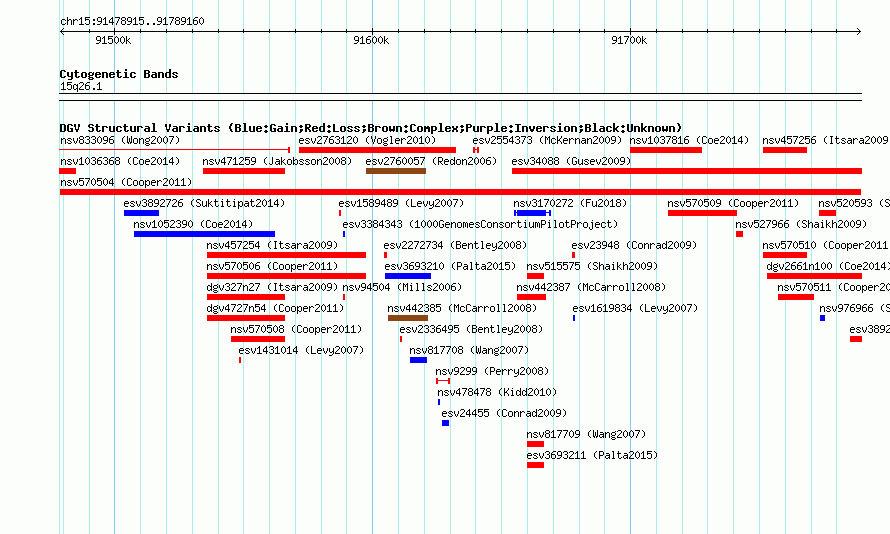Click the red esv2763120 loss bar
The image size is (890, 534).
tap(377, 150)
